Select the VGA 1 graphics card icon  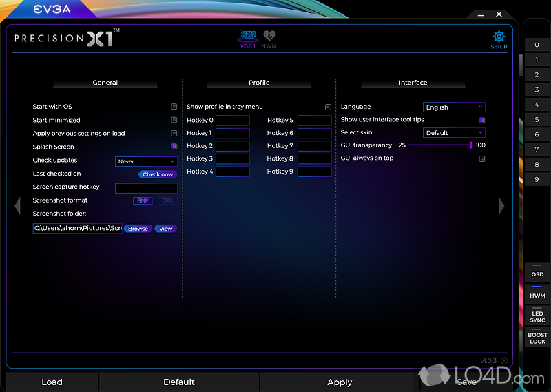pos(248,38)
